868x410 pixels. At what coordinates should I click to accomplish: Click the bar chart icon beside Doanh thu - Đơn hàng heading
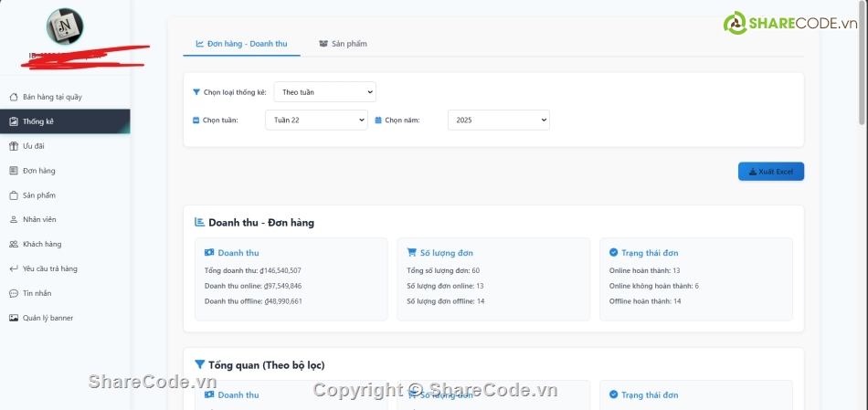(x=200, y=223)
